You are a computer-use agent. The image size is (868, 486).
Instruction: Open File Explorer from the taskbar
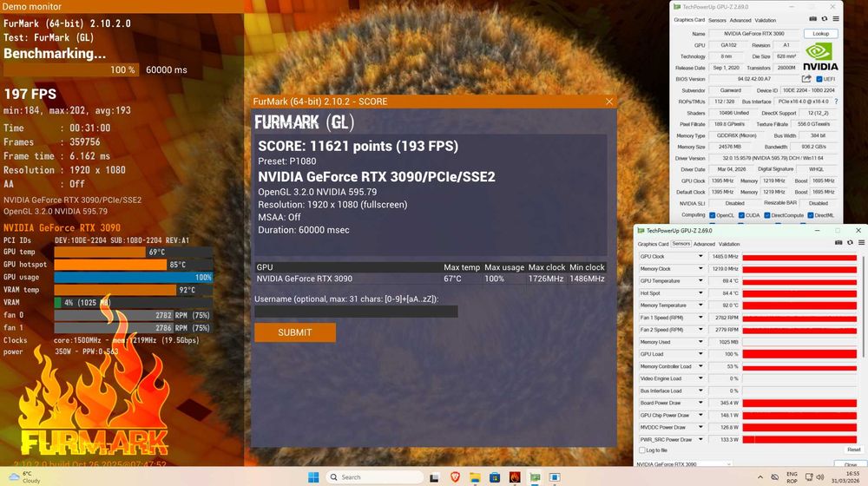coord(475,477)
